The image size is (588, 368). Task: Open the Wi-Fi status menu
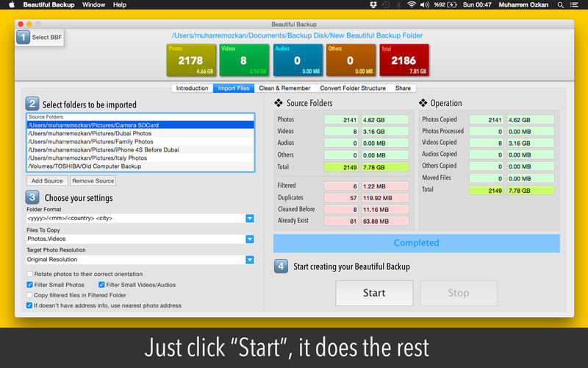412,5
